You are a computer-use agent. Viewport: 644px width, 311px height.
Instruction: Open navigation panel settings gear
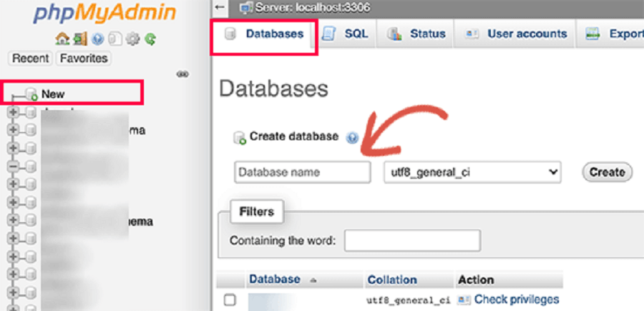133,39
